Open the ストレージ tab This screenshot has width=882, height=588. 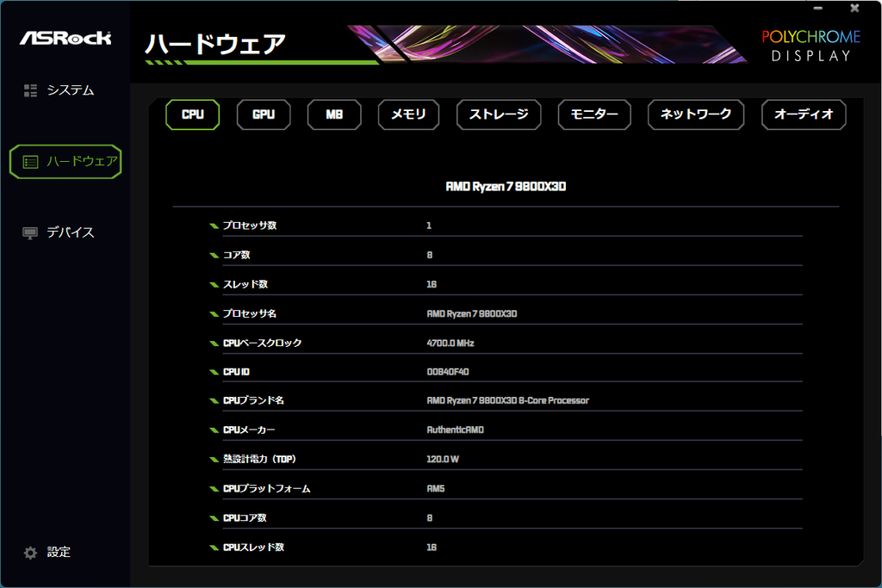coord(499,115)
